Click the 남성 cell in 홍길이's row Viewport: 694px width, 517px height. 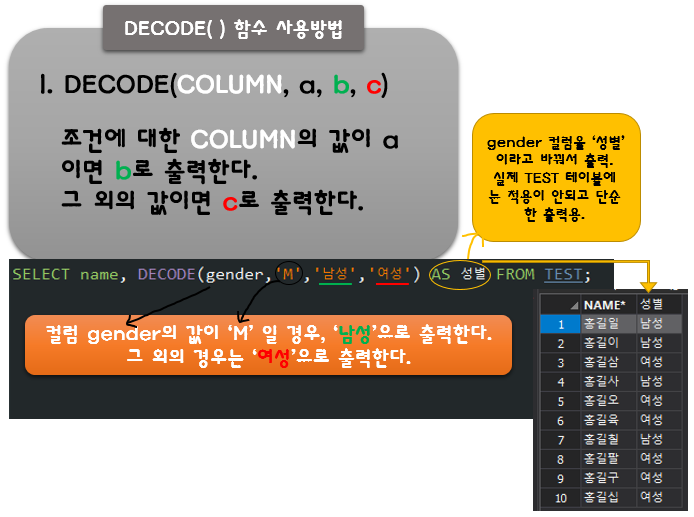click(x=659, y=343)
